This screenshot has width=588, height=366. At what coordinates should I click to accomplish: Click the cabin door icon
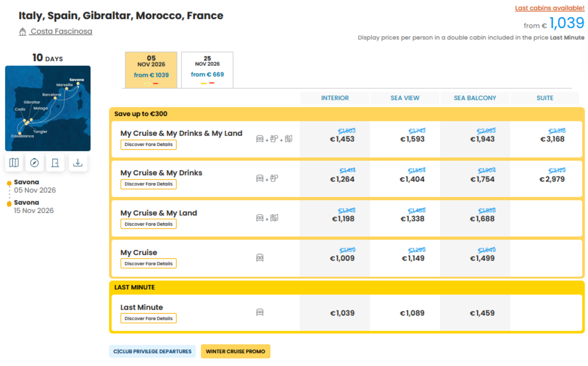(55, 163)
